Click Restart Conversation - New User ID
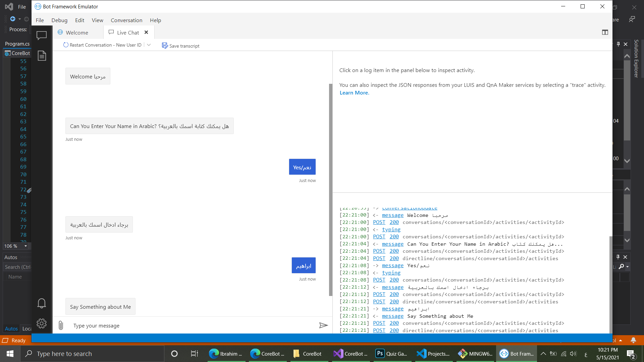This screenshot has width=644, height=362. (105, 45)
